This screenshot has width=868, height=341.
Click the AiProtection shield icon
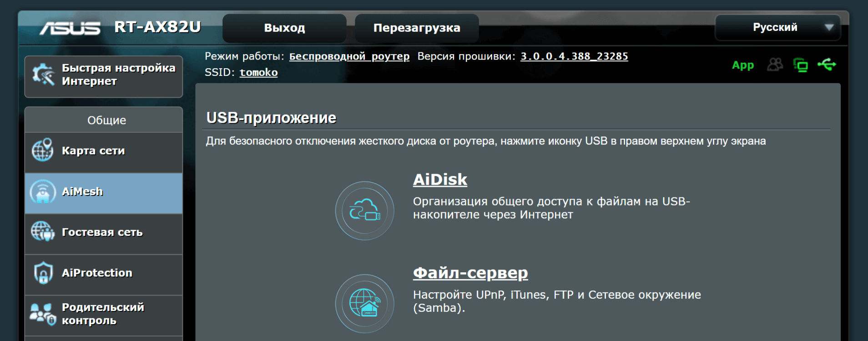pos(43,273)
